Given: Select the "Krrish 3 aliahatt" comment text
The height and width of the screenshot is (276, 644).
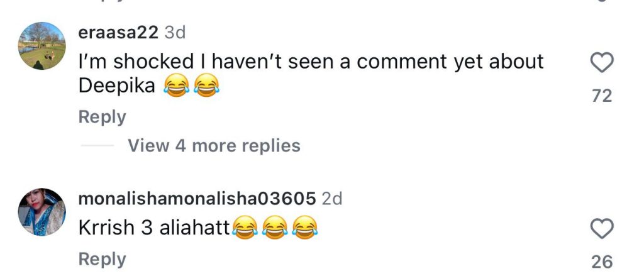Looking at the screenshot, I should [x=155, y=228].
